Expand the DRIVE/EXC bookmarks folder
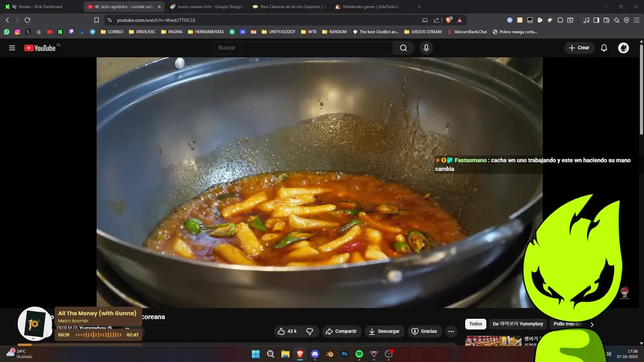Viewport: 644px width, 362px height. [x=142, y=32]
